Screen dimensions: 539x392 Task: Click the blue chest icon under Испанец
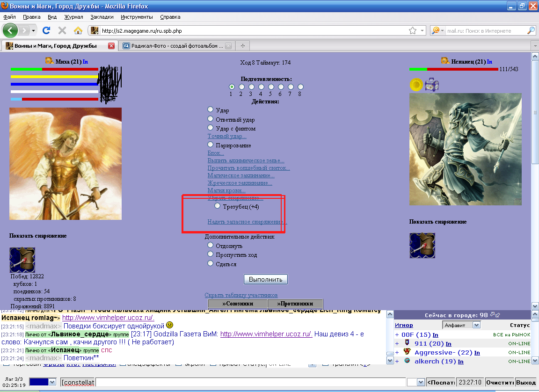432,85
